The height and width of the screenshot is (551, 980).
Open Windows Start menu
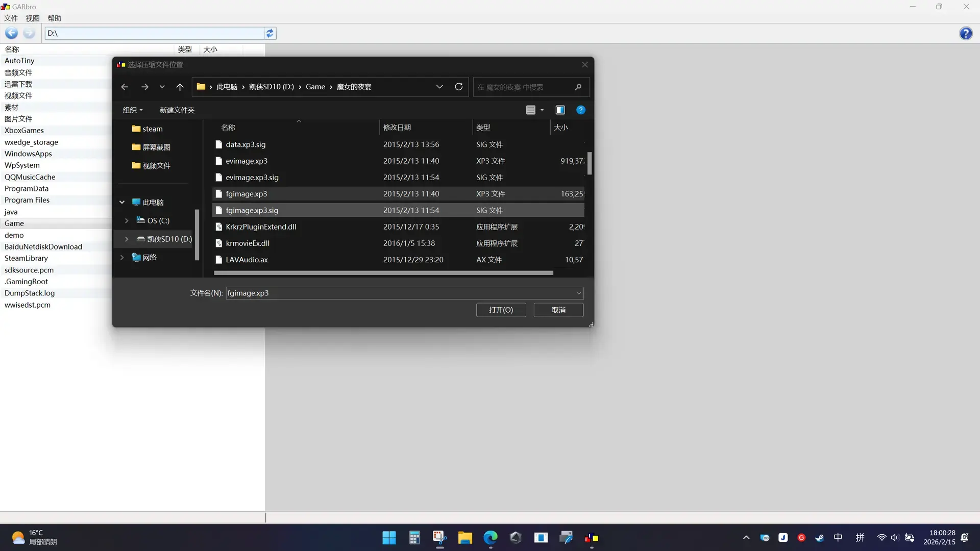pyautogui.click(x=389, y=538)
